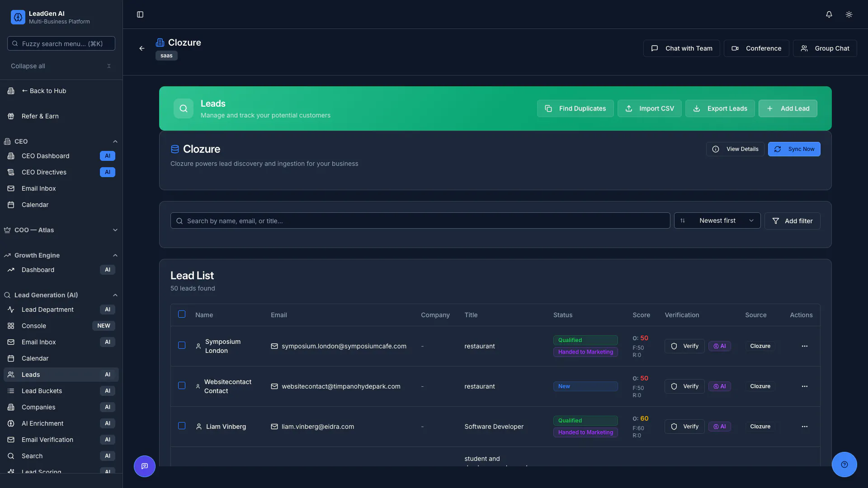Click AI badge in Symposium London row
The height and width of the screenshot is (488, 868).
[720, 346]
